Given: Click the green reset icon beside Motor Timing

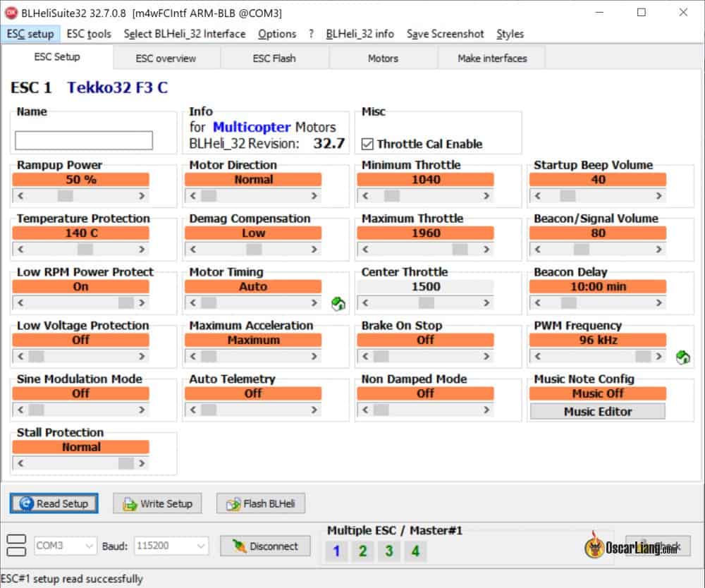Looking at the screenshot, I should click(x=338, y=304).
